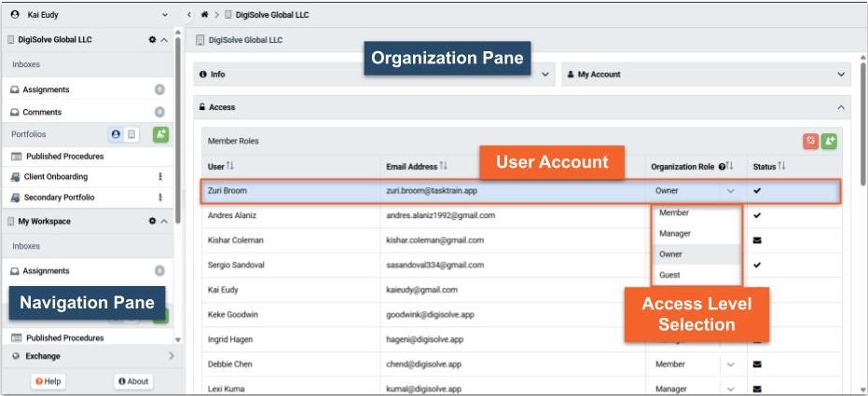The height and width of the screenshot is (396, 868).
Task: Click Sergio Sandoval's status checkmark
Action: pos(757,265)
